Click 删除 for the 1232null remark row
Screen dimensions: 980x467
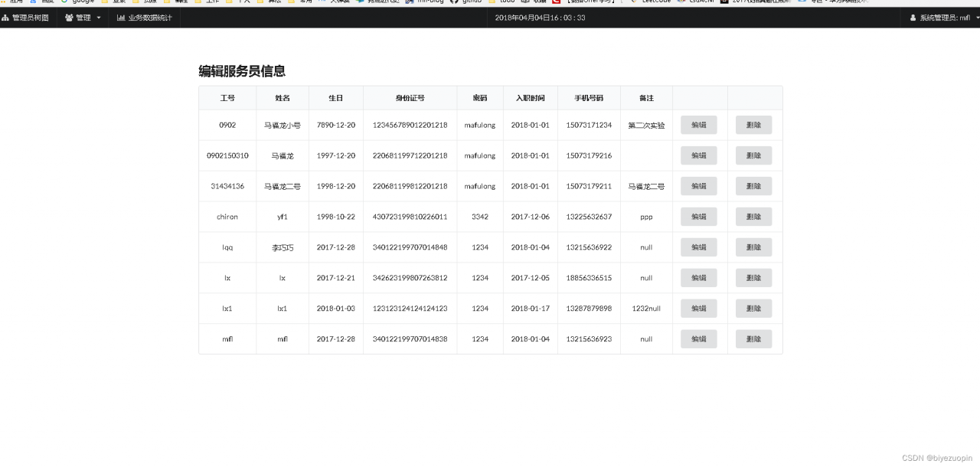(x=754, y=309)
